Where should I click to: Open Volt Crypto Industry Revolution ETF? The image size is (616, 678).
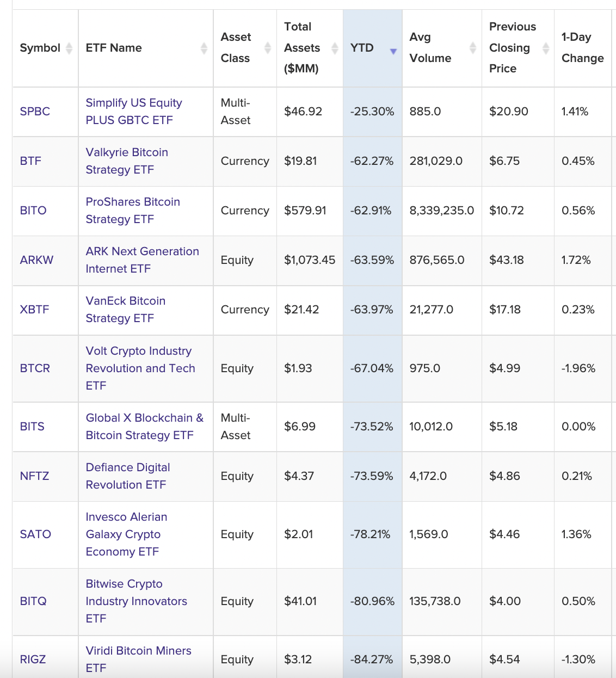coord(140,368)
